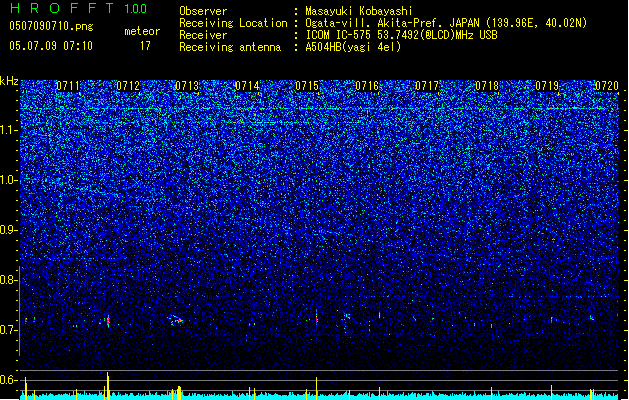Click the HROFFT 1.00 title text

78,8
